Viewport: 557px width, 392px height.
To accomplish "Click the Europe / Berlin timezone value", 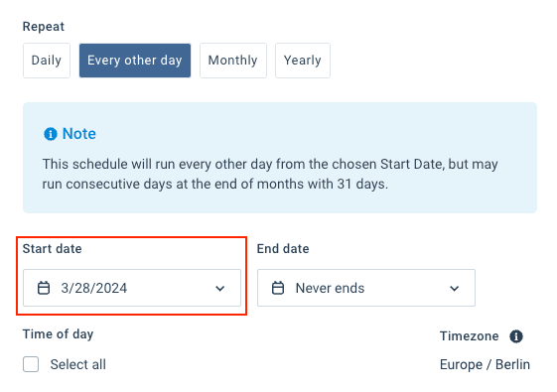I will click(x=485, y=364).
